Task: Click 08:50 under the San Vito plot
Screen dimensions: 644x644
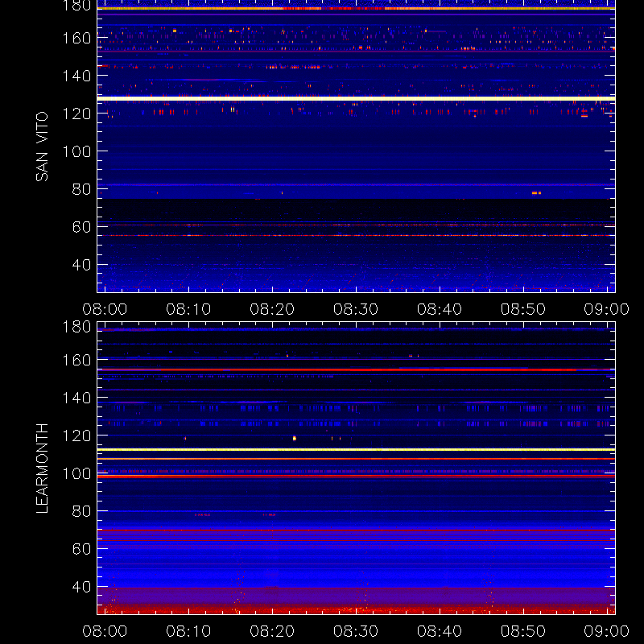Action: [x=523, y=309]
